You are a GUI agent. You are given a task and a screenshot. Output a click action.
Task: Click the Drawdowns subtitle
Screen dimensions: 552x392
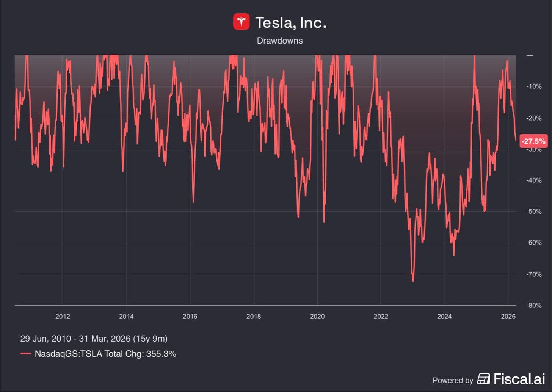[280, 41]
